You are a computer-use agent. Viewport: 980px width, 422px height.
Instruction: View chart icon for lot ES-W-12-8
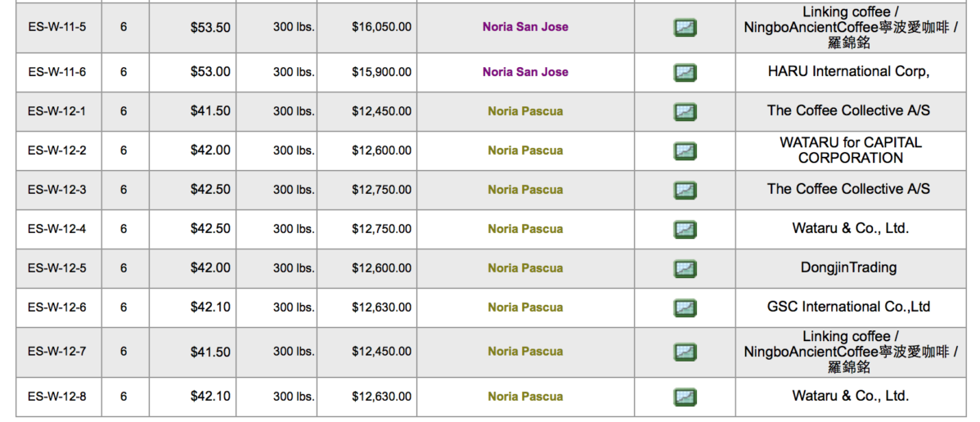click(x=685, y=397)
